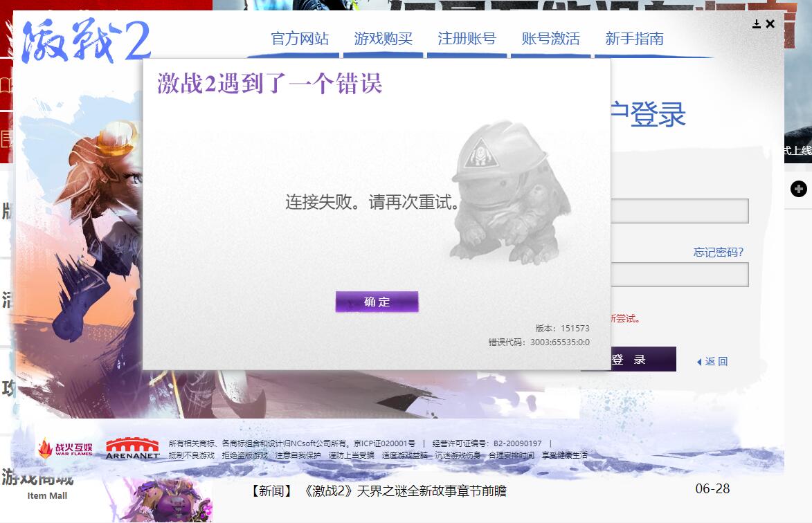
Task: Minimize the launcher with the underlined-arrow icon
Action: click(x=757, y=24)
